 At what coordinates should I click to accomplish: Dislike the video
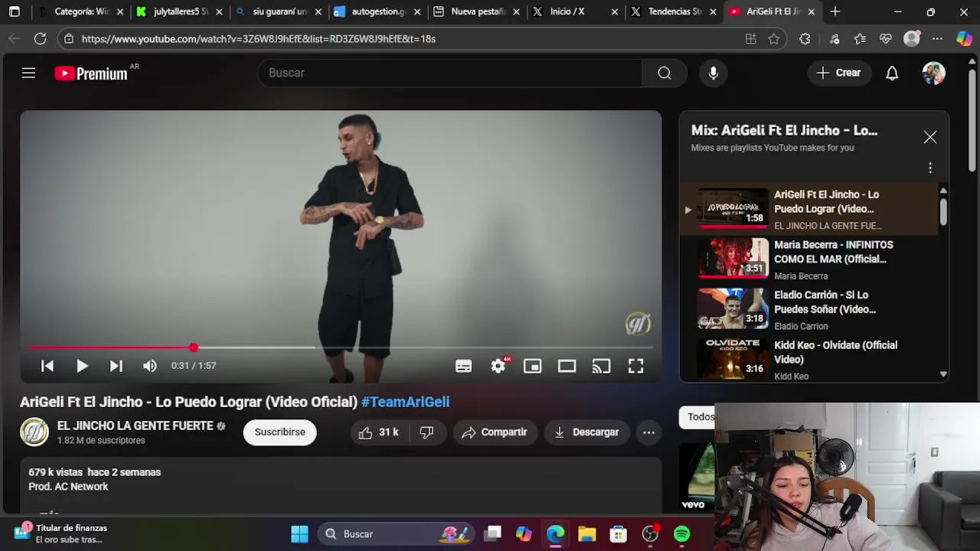(427, 432)
